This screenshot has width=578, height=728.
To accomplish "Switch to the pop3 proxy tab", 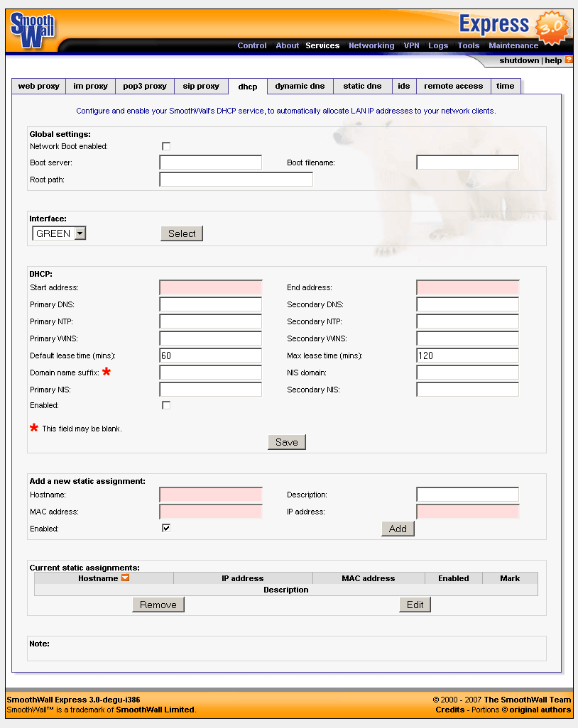I will coord(145,86).
